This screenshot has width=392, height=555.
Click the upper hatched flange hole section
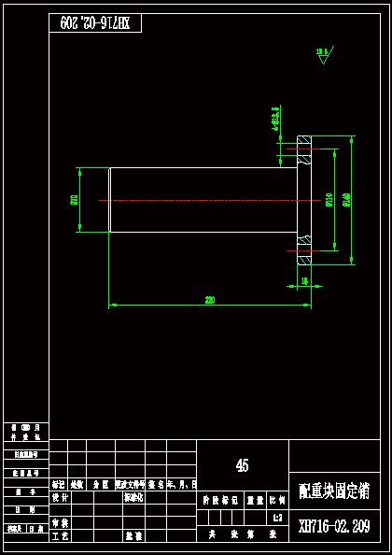(304, 150)
